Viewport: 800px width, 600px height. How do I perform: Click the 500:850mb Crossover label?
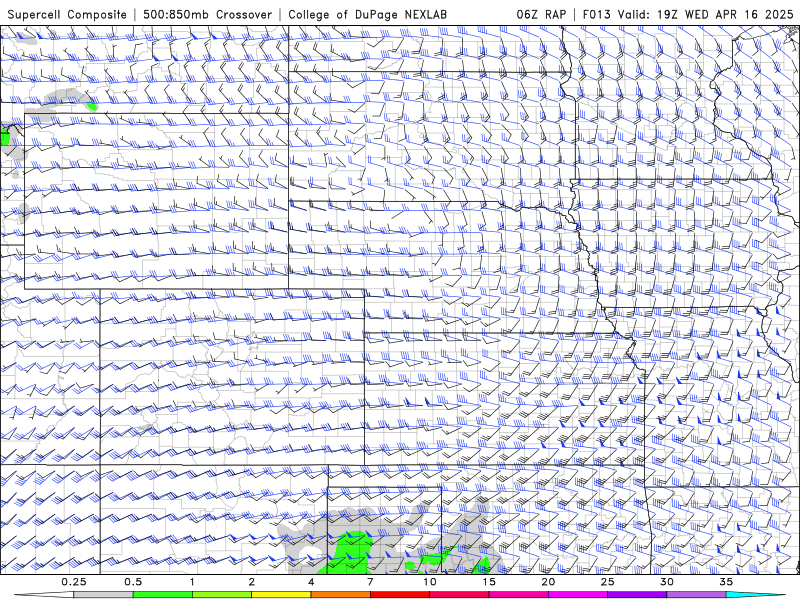[x=208, y=14]
